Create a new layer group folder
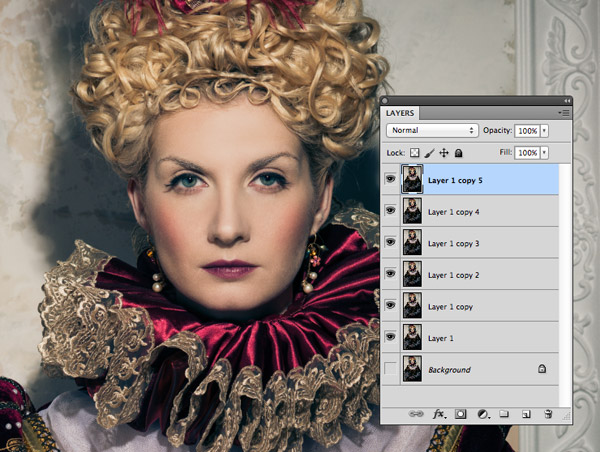This screenshot has height=452, width=600. click(505, 413)
